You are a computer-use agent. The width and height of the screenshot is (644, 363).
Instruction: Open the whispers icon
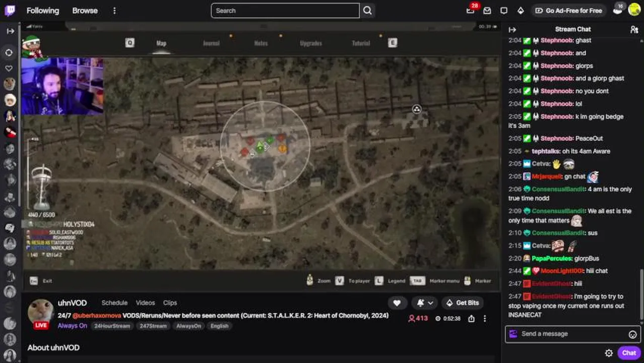click(504, 11)
